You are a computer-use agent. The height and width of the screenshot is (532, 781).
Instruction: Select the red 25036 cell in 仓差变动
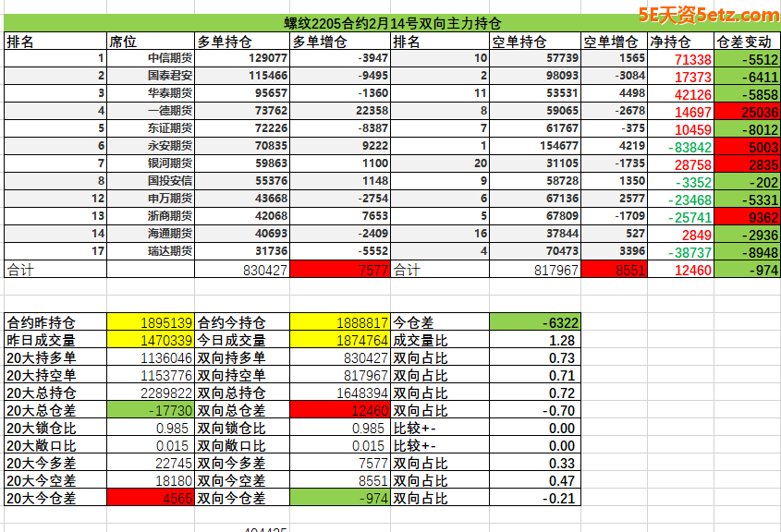click(747, 112)
